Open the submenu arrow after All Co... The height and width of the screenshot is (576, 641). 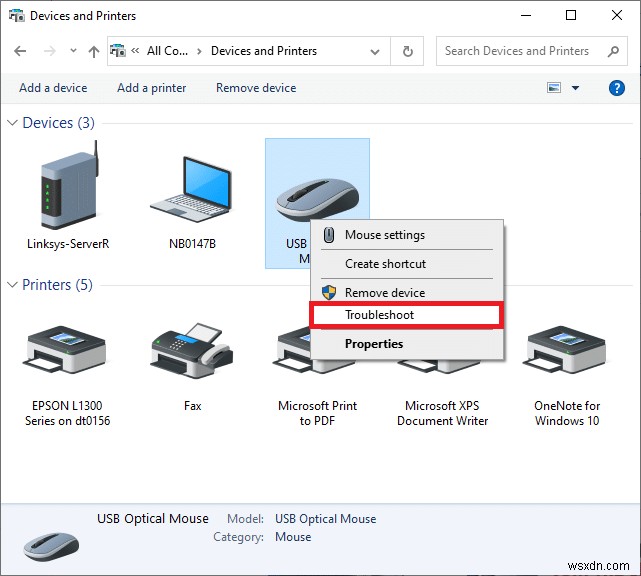click(x=199, y=51)
